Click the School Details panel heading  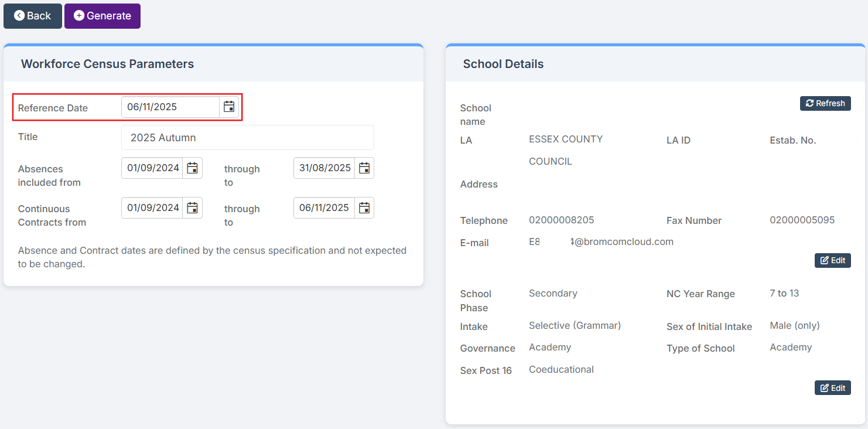pos(503,64)
